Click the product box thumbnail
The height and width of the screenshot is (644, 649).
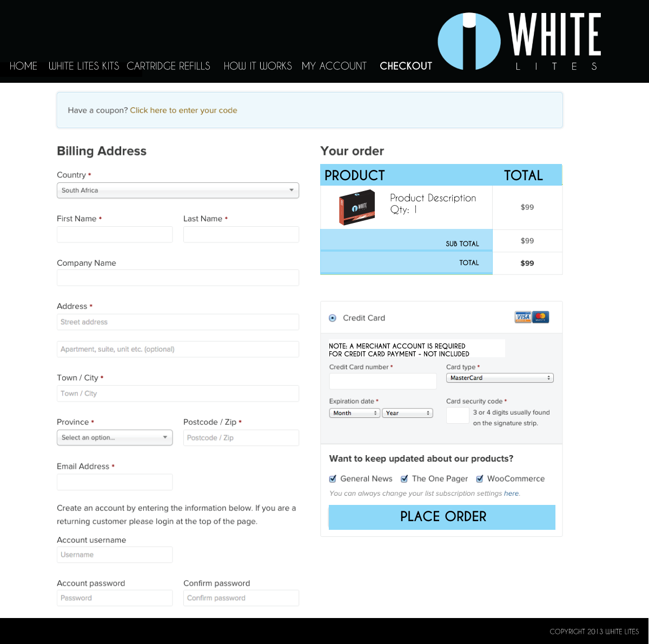click(x=356, y=207)
